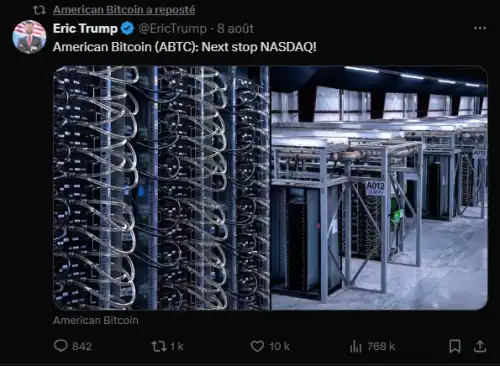The image size is (500, 366).
Task: Click the "American Bitcoin" caption below the images
Action: pos(96,320)
